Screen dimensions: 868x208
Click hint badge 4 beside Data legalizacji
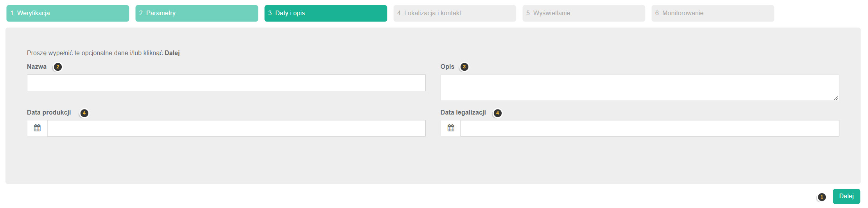(x=497, y=113)
